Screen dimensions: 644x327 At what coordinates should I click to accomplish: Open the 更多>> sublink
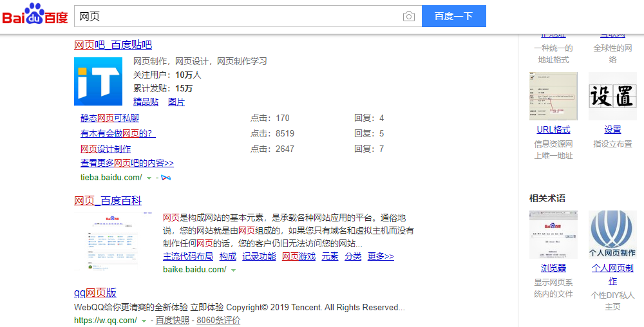381,256
